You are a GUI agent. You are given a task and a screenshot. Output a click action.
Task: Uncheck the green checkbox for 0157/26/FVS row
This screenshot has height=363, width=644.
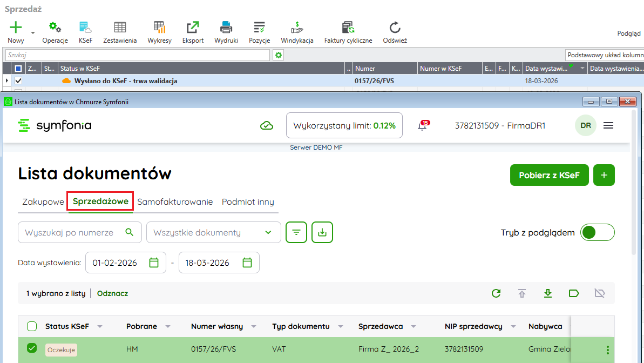[x=32, y=348]
